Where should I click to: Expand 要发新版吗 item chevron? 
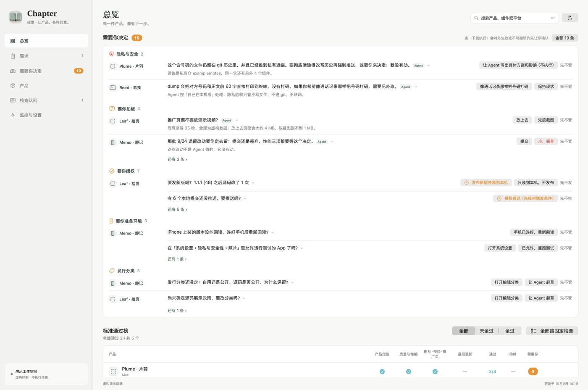click(x=253, y=183)
